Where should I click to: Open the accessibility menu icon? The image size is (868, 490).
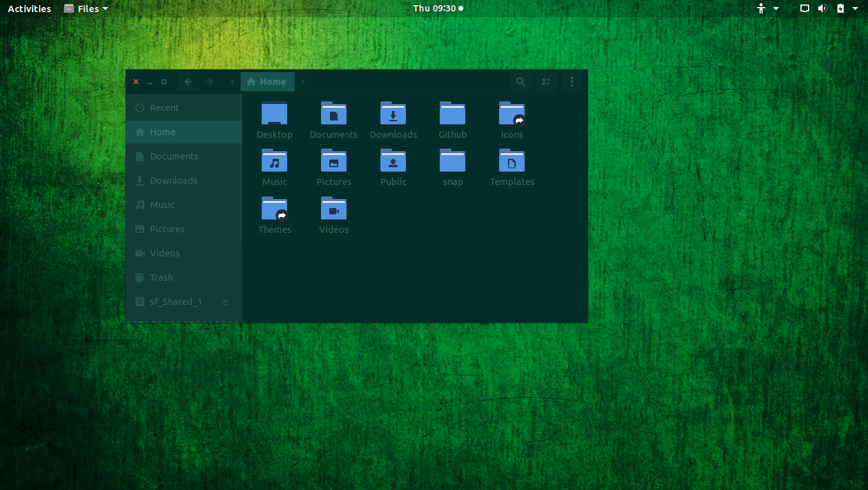(761, 8)
